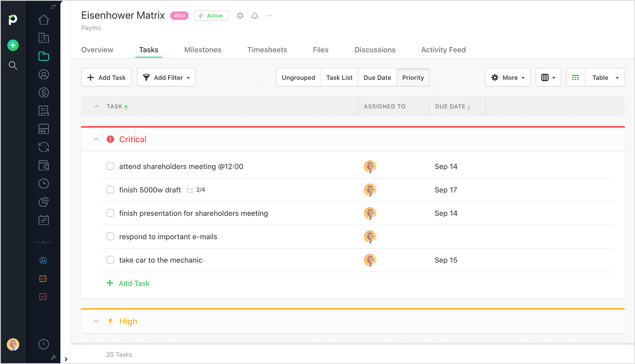635x364 pixels.
Task: Group tasks by Due Date
Action: [x=377, y=77]
